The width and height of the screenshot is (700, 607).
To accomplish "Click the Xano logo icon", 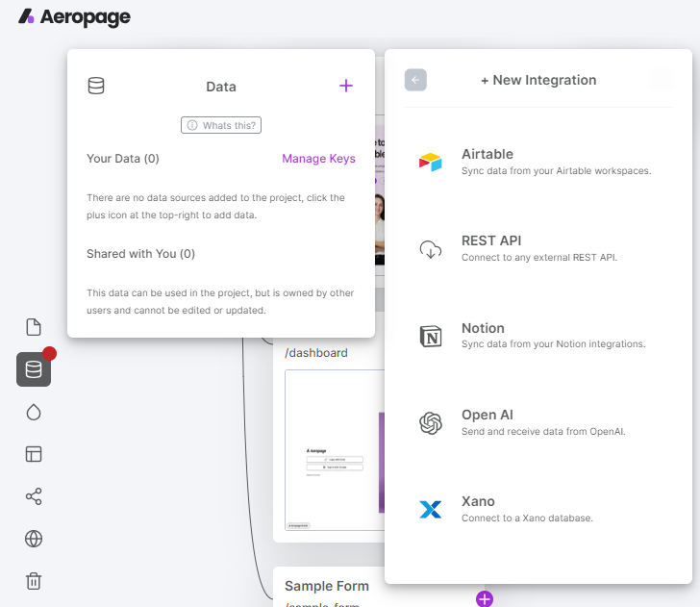I will [431, 510].
